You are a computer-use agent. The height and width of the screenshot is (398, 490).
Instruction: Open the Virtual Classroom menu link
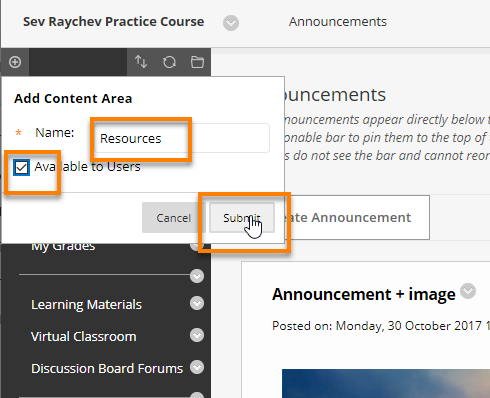(x=84, y=336)
